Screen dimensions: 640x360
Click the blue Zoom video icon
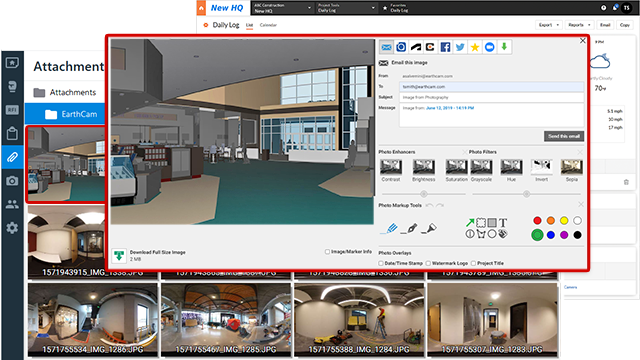click(490, 47)
